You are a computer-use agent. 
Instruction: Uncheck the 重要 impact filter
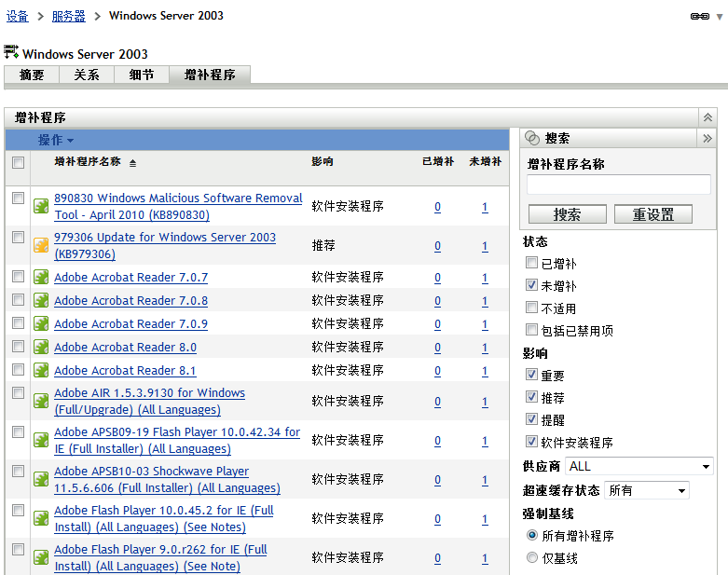coord(531,374)
